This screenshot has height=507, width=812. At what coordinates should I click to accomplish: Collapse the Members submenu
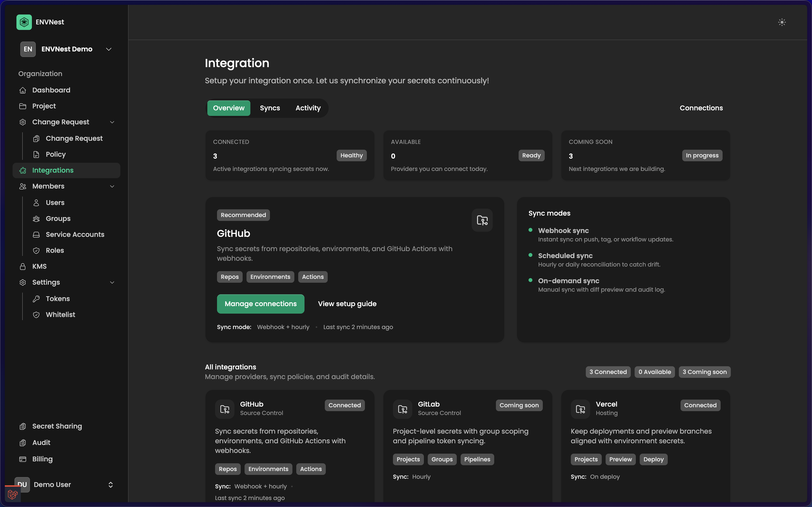tap(112, 186)
